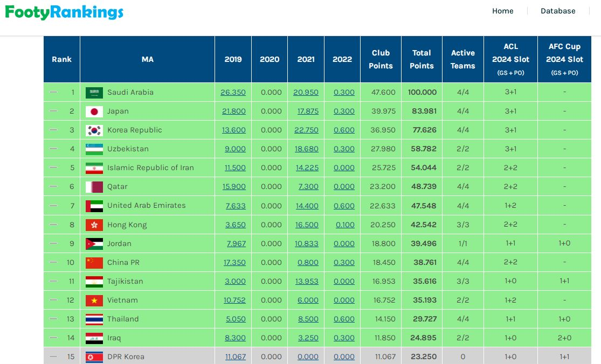Click Japan's 2022 points 0.300 link

pyautogui.click(x=344, y=111)
